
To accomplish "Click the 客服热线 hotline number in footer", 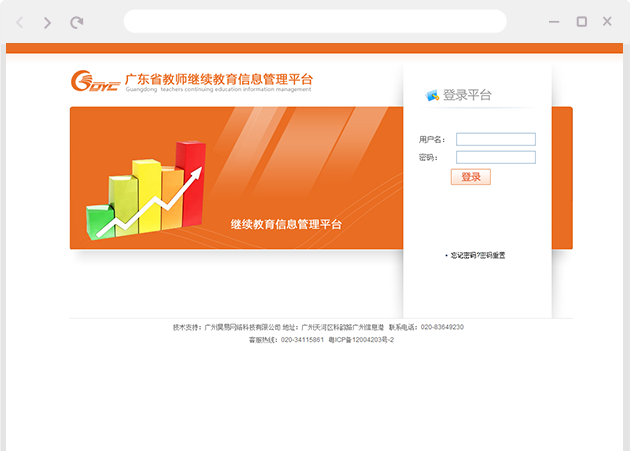I will click(302, 340).
